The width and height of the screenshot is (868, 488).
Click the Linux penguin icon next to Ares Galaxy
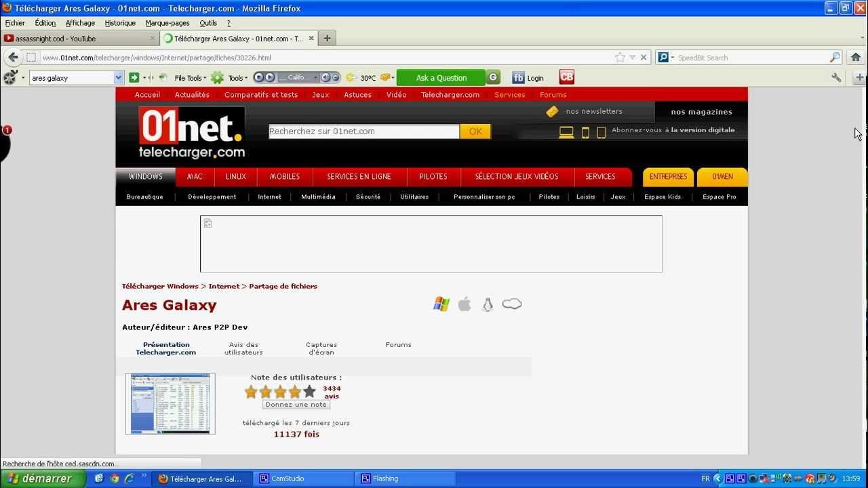(488, 305)
